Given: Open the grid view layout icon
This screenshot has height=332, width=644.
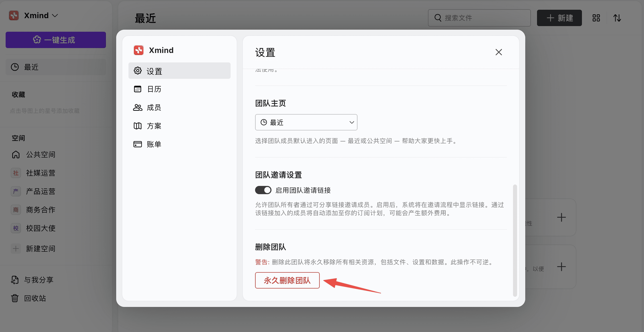Looking at the screenshot, I should (x=596, y=18).
